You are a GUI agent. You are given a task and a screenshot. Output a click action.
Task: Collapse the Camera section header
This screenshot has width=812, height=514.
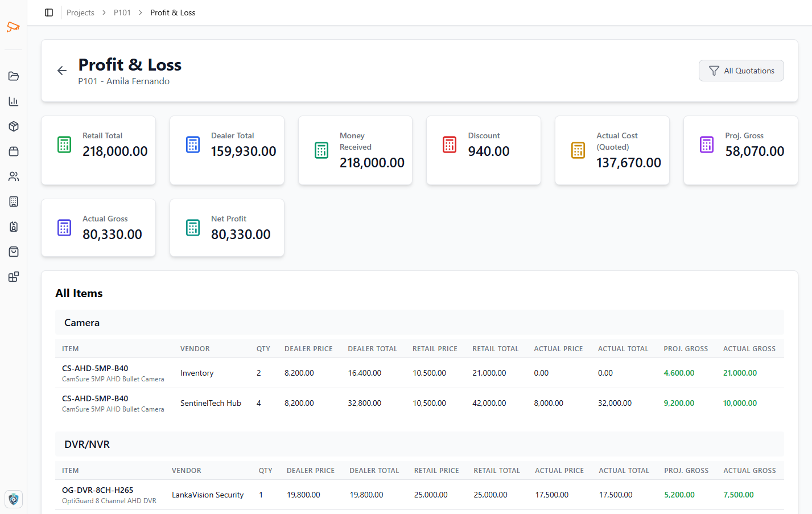pos(81,322)
